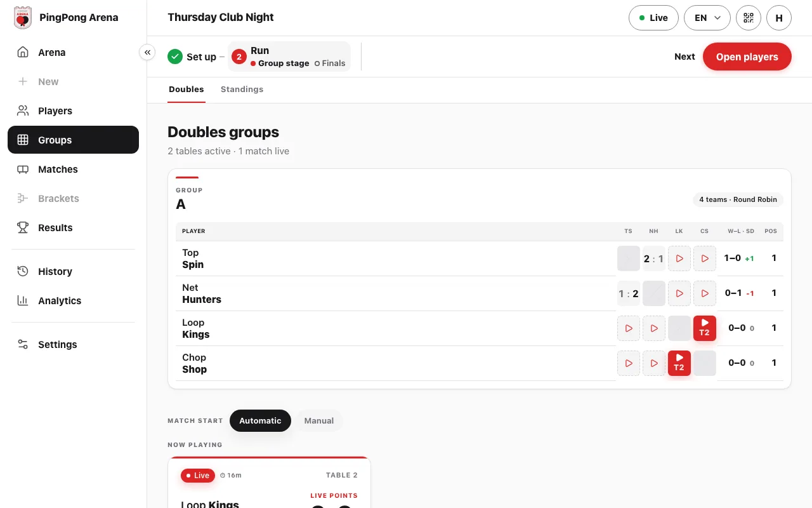Open the Loop Kings T2 live match cell

tap(705, 328)
